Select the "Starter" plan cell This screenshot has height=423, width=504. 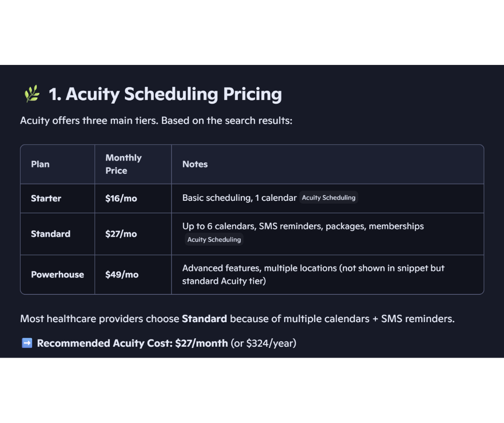[46, 199]
